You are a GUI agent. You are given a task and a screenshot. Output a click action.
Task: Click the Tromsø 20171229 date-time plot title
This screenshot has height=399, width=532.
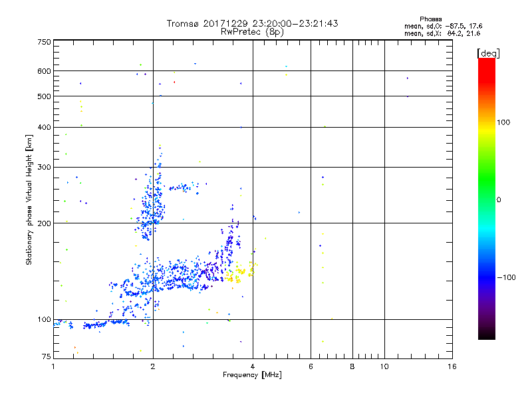(252, 23)
